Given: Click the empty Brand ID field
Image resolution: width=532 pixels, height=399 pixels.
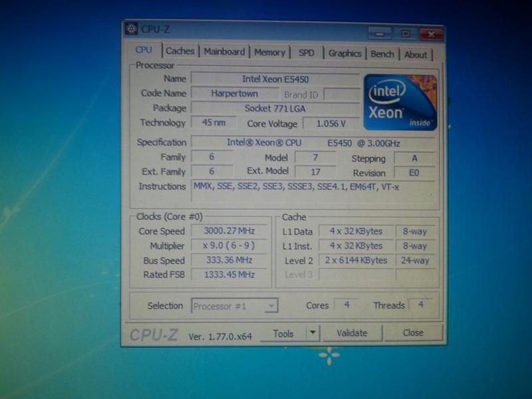Looking at the screenshot, I should point(342,94).
